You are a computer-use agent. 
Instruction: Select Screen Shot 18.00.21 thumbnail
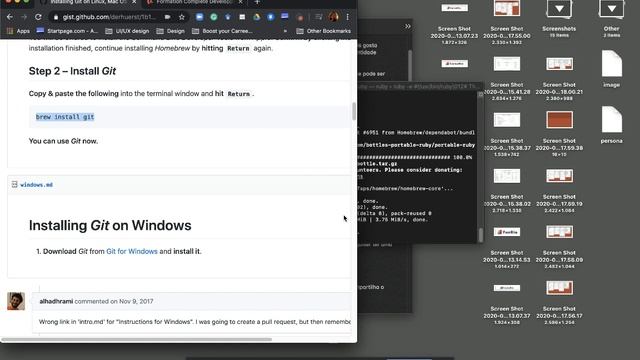click(559, 64)
